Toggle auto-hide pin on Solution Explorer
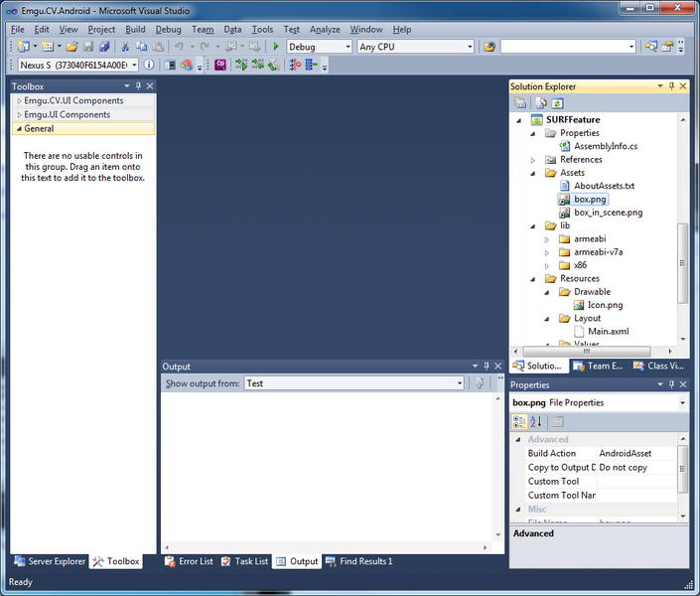The height and width of the screenshot is (596, 700). point(671,85)
